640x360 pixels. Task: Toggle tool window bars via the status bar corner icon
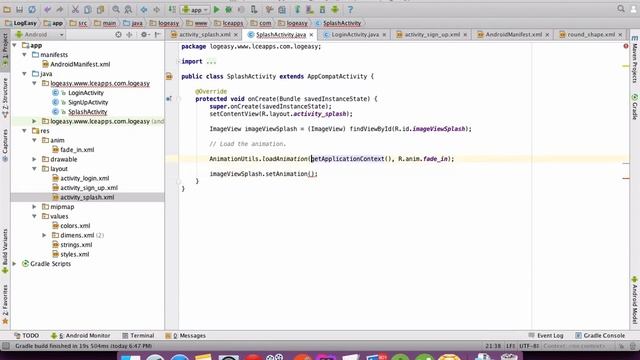(6, 346)
